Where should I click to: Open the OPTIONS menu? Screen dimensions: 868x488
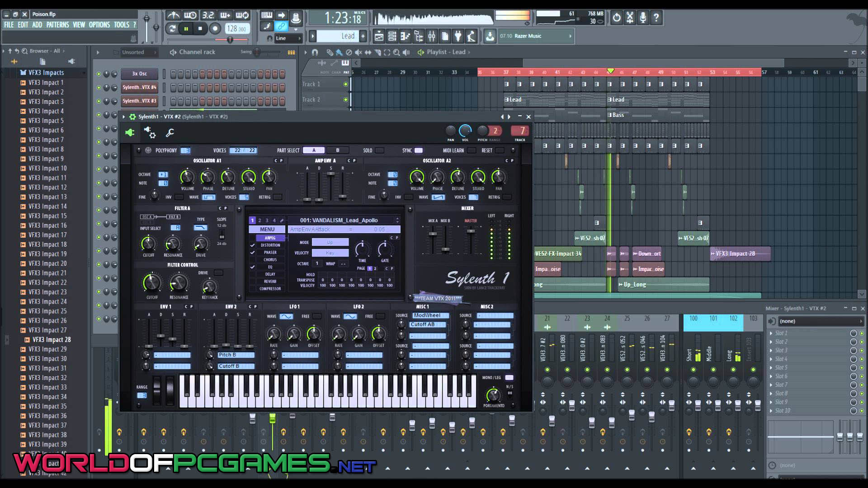click(99, 25)
